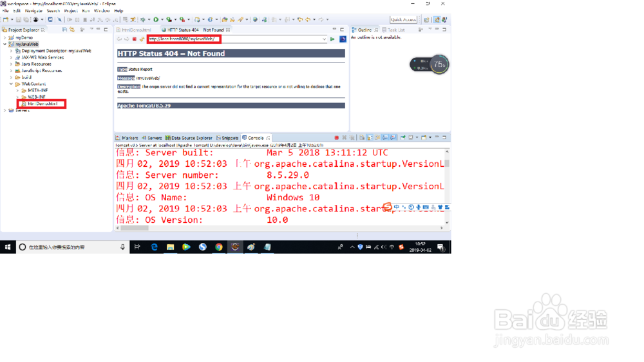Image resolution: width=644 pixels, height=362 pixels.
Task: Open the Window menu
Action: tap(102, 11)
